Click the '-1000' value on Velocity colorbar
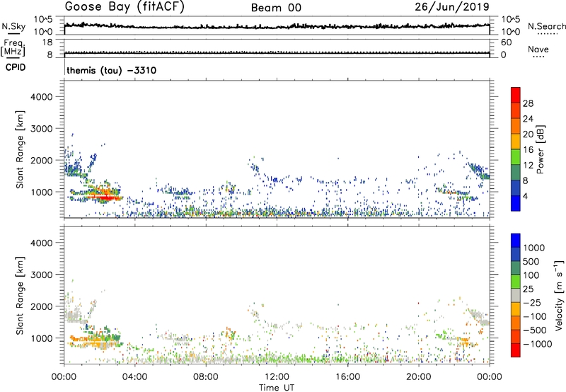Viewport: 566px width, 392px height. [x=538, y=344]
